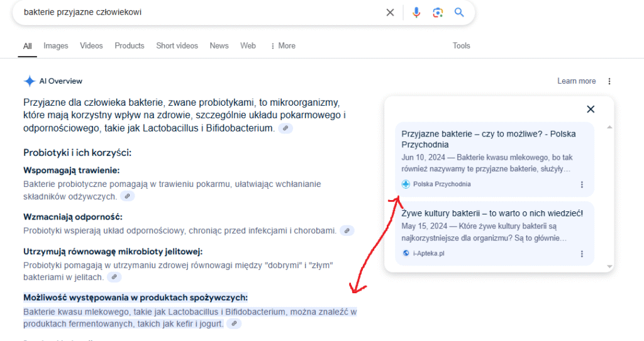The width and height of the screenshot is (644, 341).
Task: Open Żywe kultury bakterii article
Action: click(493, 213)
